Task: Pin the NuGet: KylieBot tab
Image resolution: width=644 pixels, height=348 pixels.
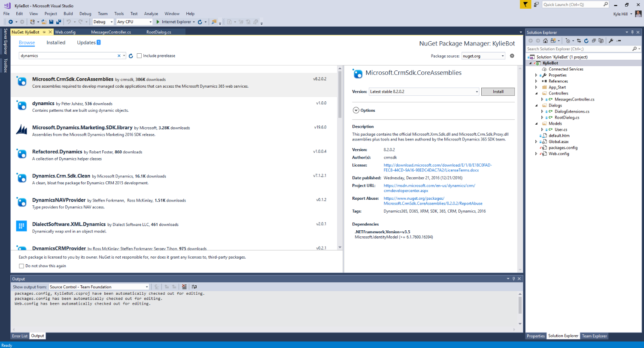Action: [x=44, y=32]
